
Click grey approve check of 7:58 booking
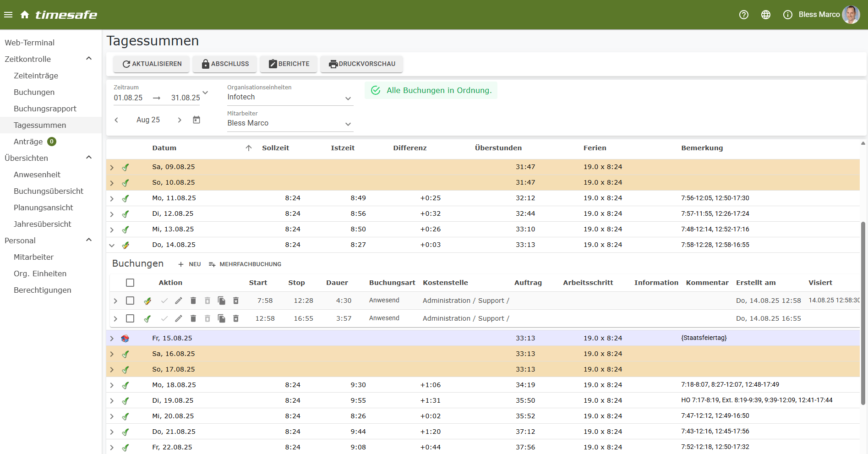[x=164, y=301]
